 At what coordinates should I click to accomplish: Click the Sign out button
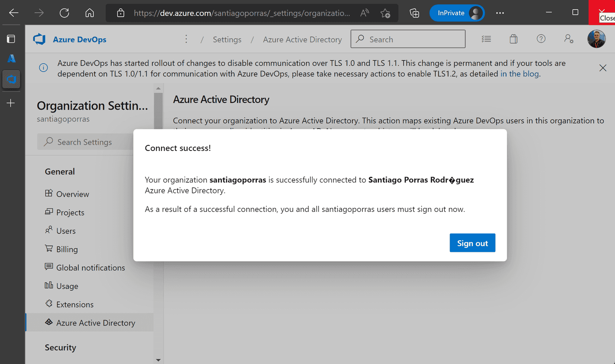pyautogui.click(x=472, y=243)
